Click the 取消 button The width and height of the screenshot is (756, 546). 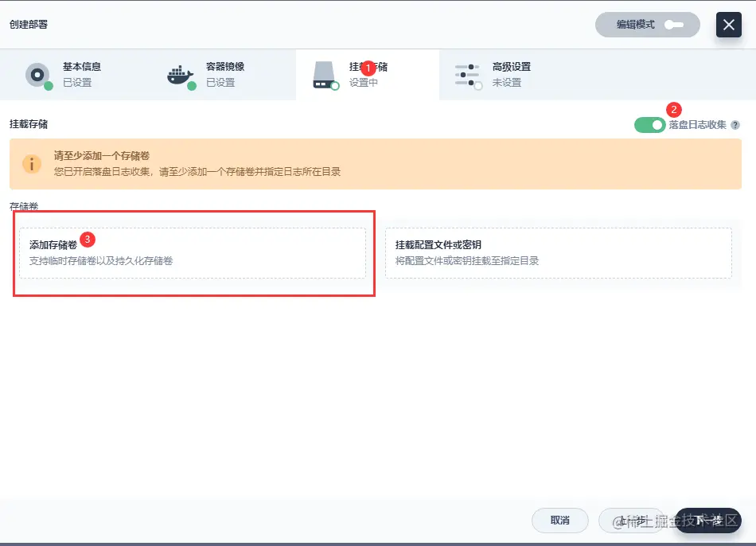pos(559,521)
